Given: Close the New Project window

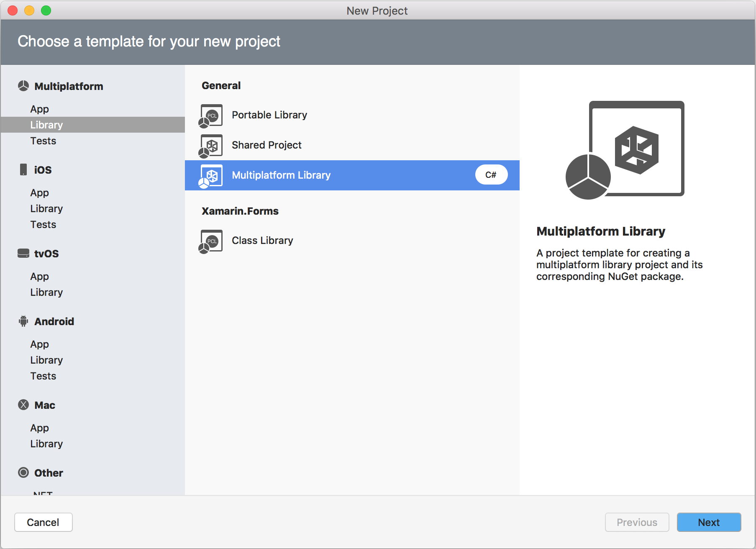Looking at the screenshot, I should point(13,10).
